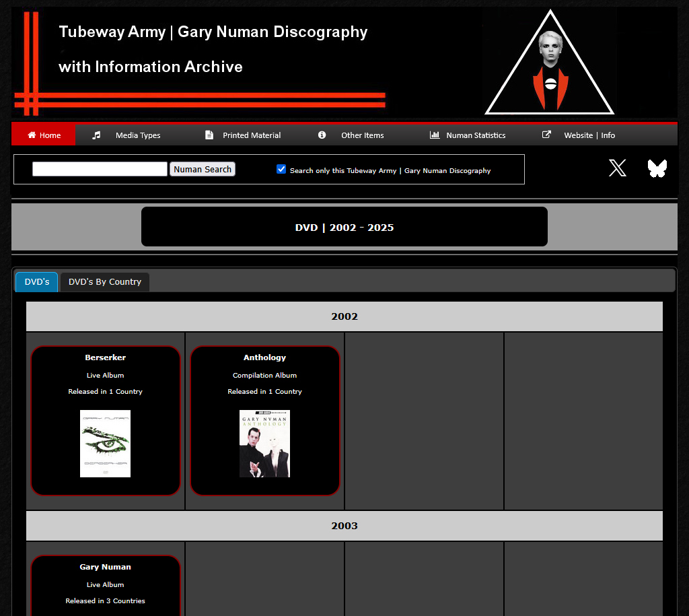Screen dimensions: 689x616
Task: Click Released in 3 Countries text
Action: point(106,601)
